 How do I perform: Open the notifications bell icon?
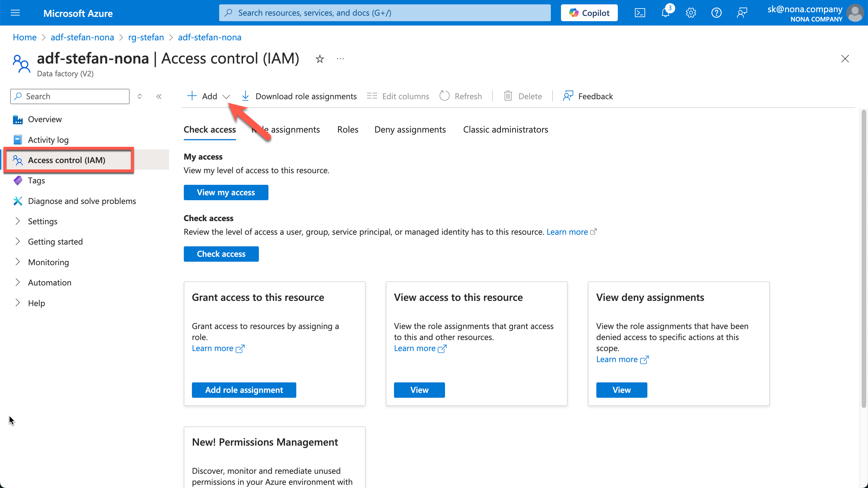point(665,13)
